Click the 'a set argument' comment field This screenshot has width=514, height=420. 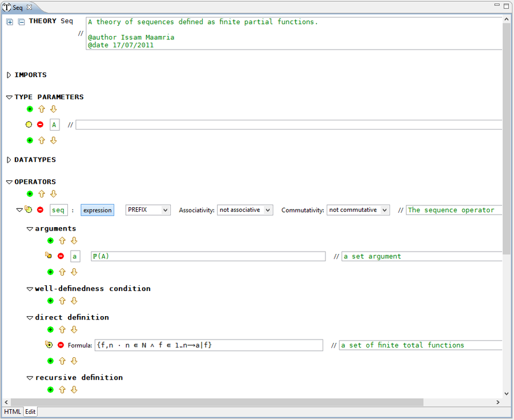[422, 256]
